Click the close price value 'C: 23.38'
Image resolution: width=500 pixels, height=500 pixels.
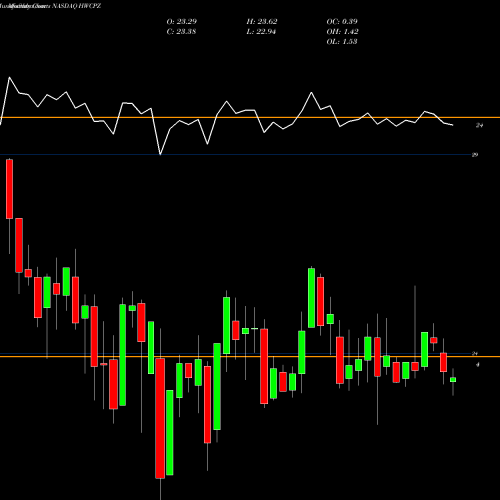(181, 32)
